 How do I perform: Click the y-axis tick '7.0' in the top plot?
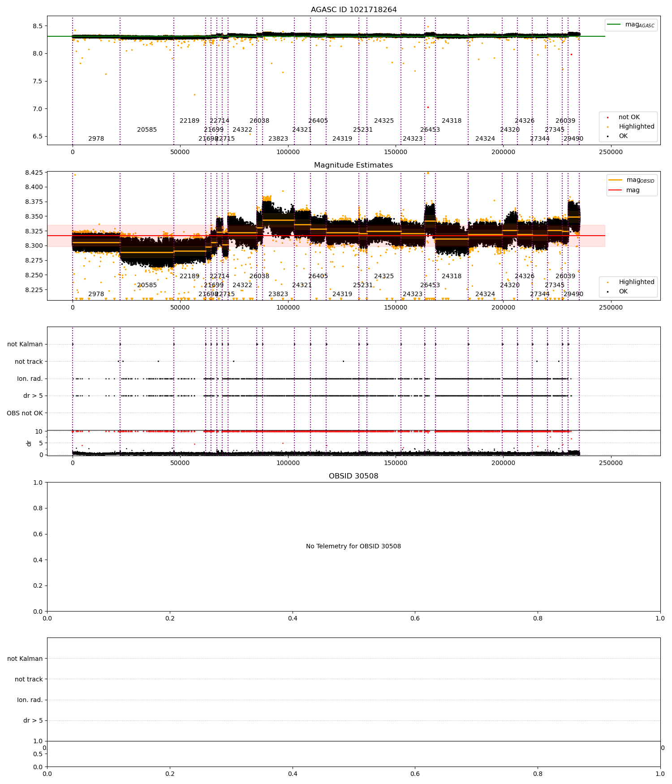click(x=38, y=109)
